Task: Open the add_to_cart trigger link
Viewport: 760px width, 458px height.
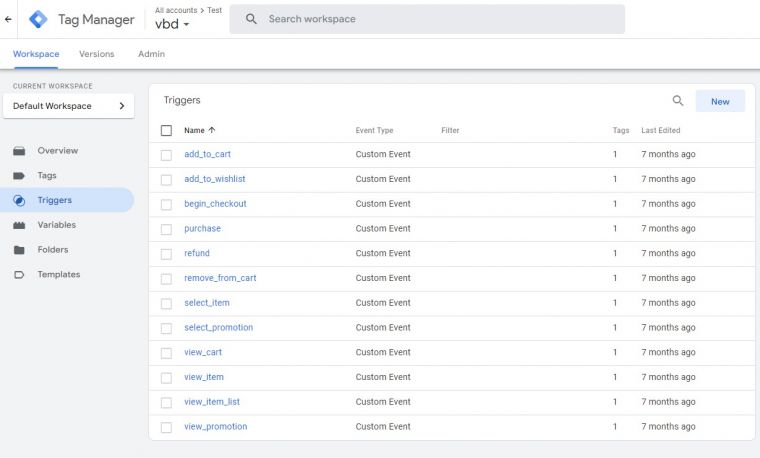Action: click(207, 154)
